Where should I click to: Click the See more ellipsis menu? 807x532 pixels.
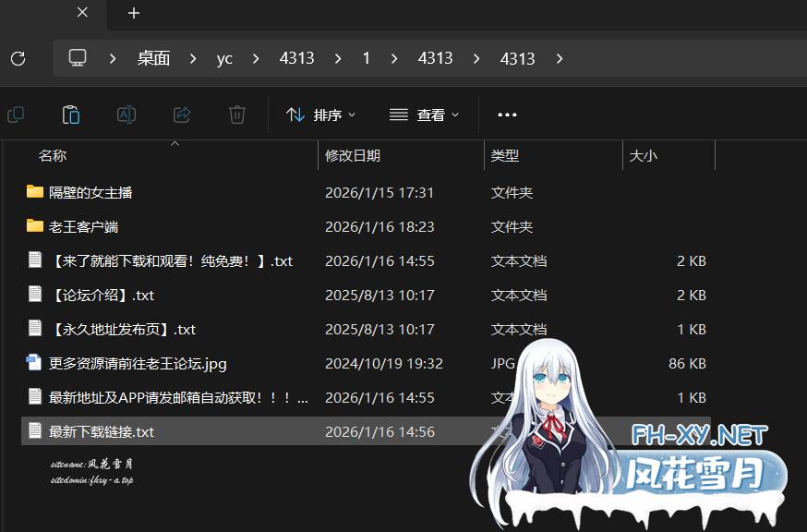pos(506,114)
